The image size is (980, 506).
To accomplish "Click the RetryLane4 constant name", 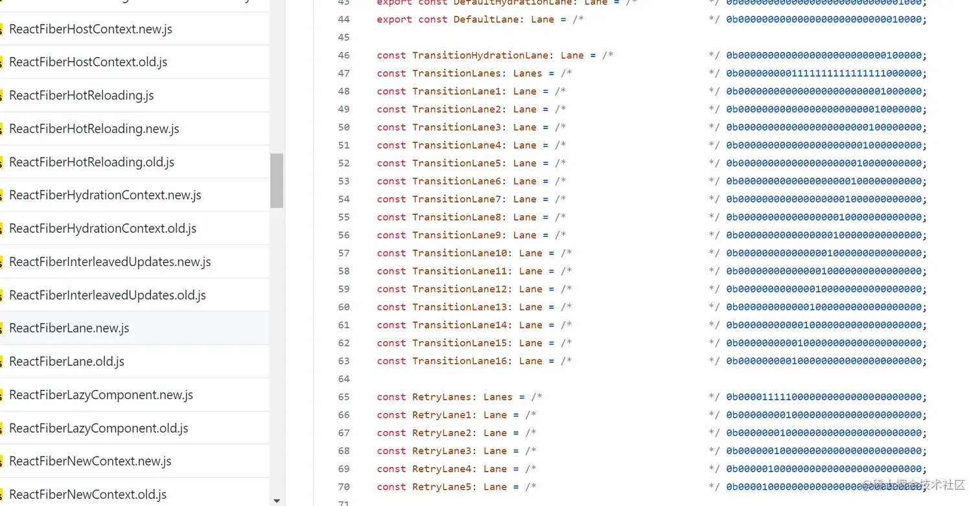I will point(441,469).
